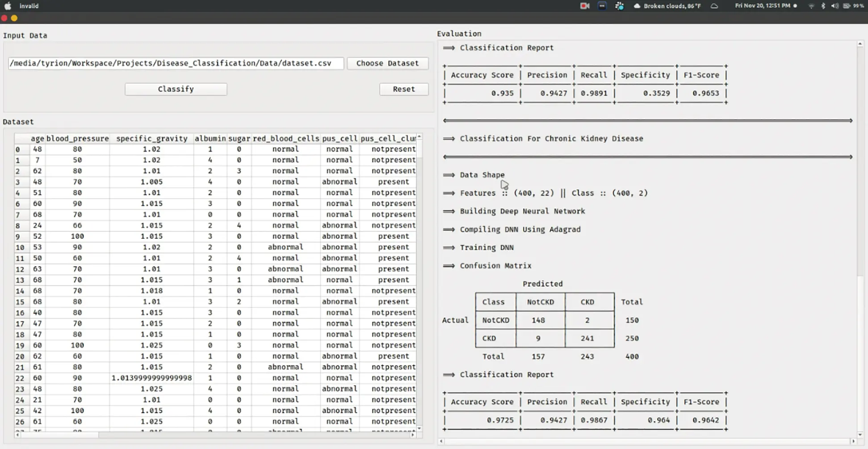Click the Evaluation panel scroll-down arrow
The width and height of the screenshot is (868, 449).
pyautogui.click(x=860, y=435)
